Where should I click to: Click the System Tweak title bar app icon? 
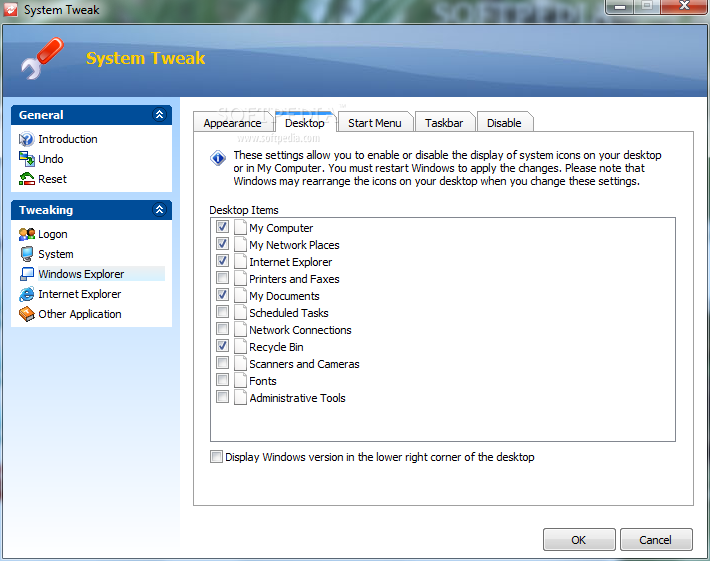pyautogui.click(x=11, y=10)
